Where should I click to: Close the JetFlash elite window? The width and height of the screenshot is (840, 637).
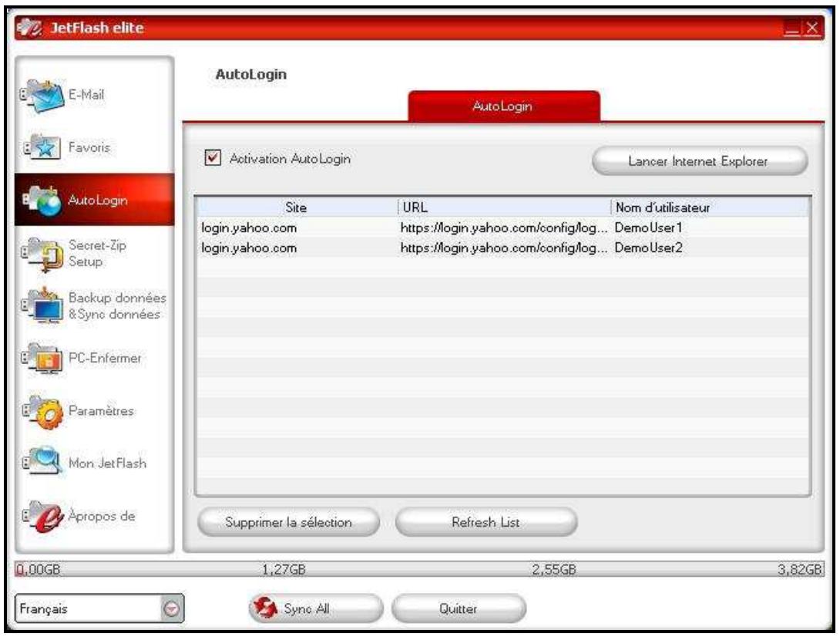pyautogui.click(x=812, y=28)
